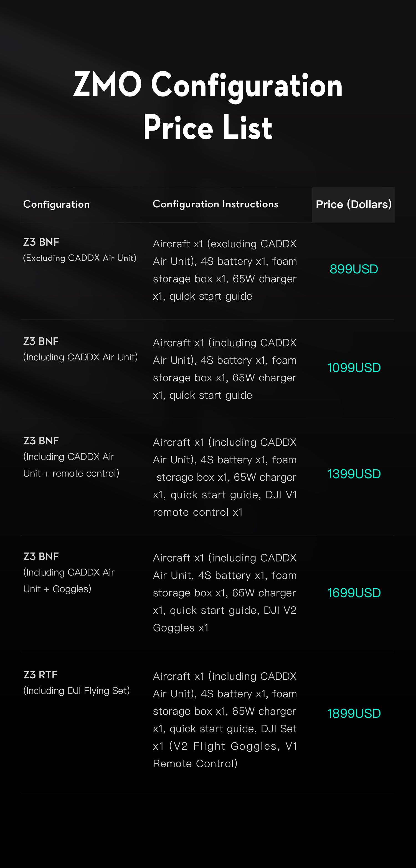
Task: Choose the 1699USD price
Action: pyautogui.click(x=354, y=593)
